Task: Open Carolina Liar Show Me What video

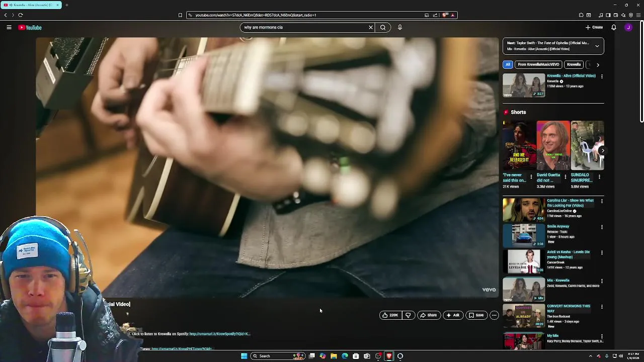Action: (x=524, y=210)
